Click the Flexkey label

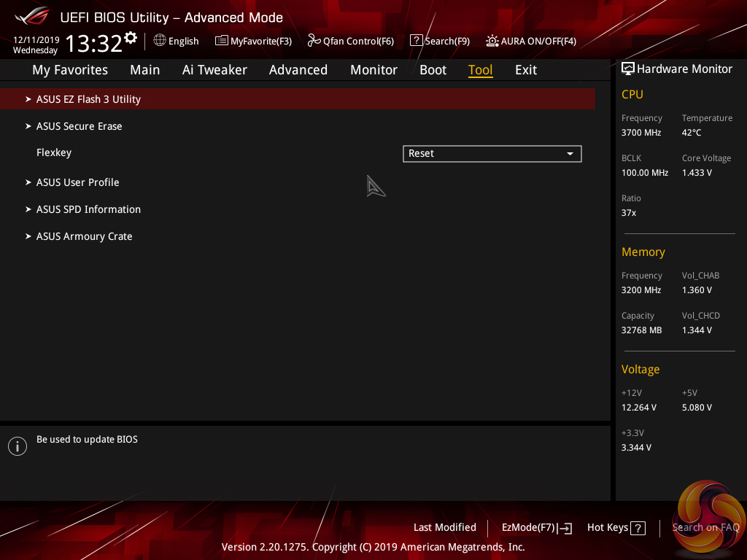[x=54, y=153]
